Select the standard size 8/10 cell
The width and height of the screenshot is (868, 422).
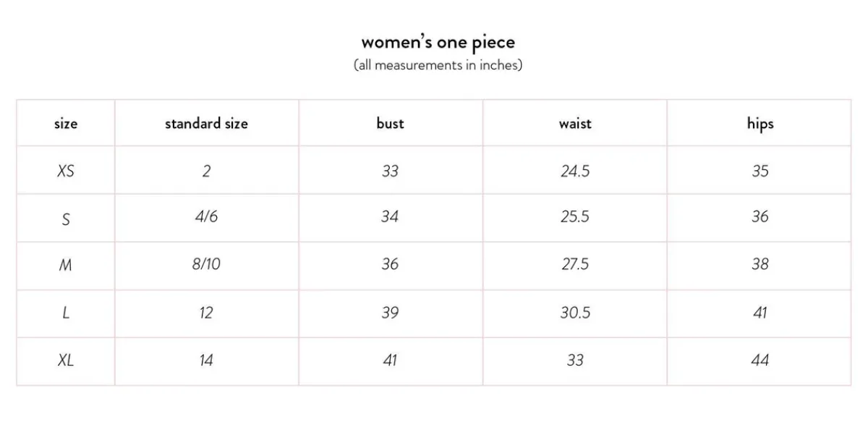(x=206, y=264)
